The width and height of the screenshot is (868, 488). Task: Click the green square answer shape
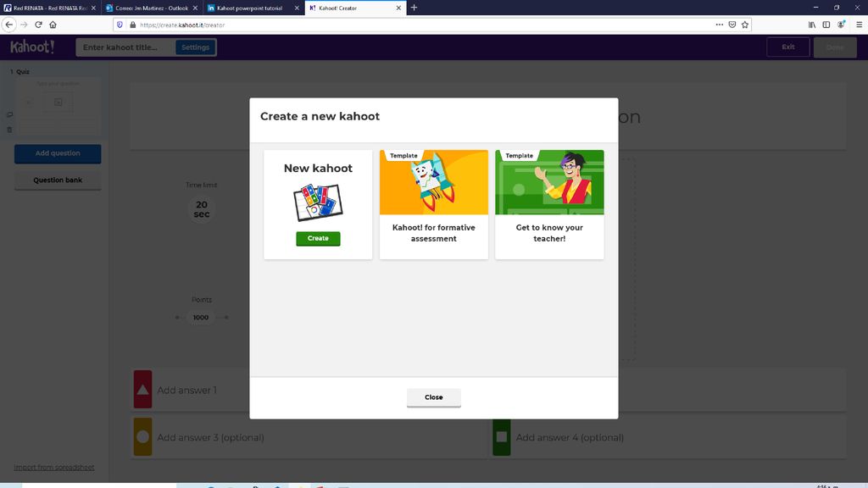coord(502,437)
